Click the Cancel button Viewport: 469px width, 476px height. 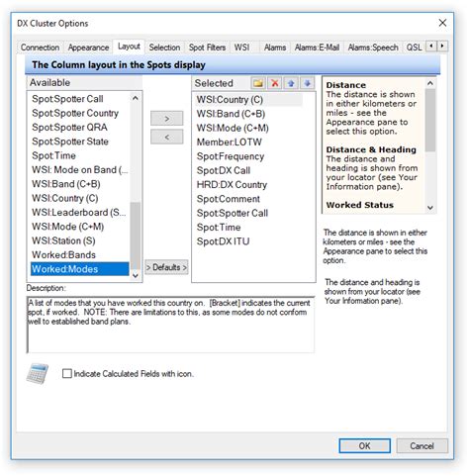coord(422,446)
